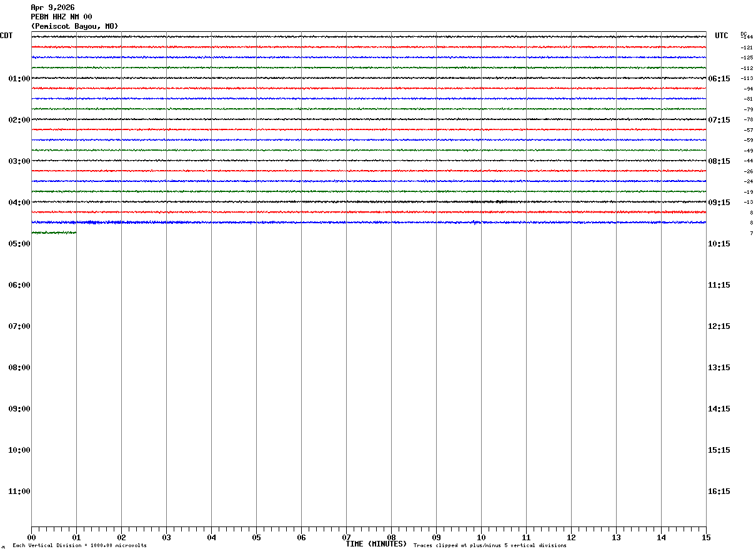Screen dimensions: 756x554
Task: Click the DC offset value -81
Action: point(749,99)
